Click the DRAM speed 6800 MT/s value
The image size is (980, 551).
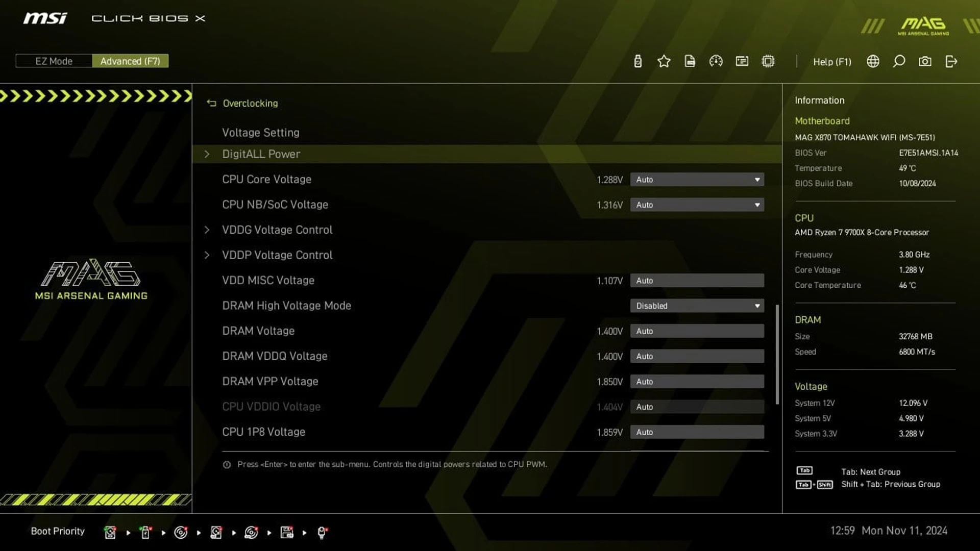pyautogui.click(x=917, y=352)
